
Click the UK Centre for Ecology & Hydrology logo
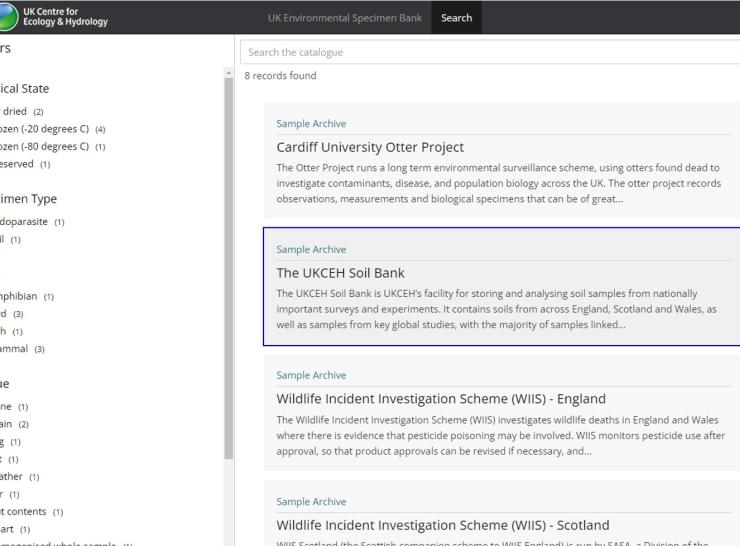click(54, 17)
